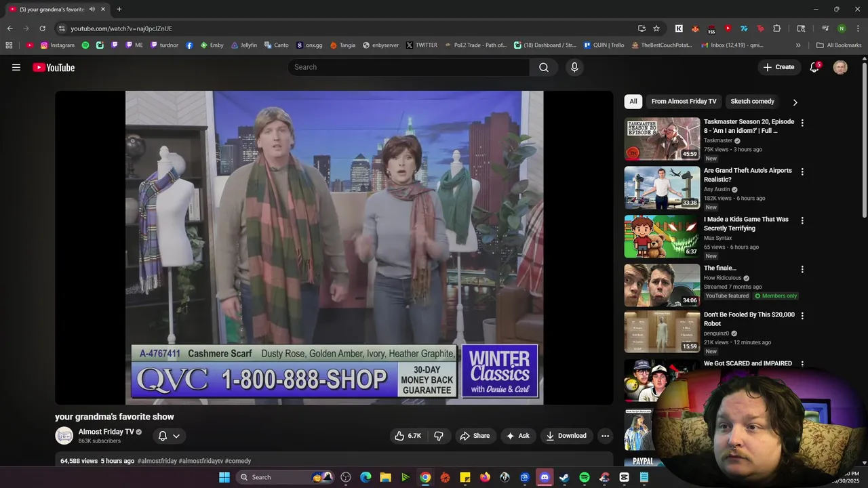
Task: Select From Almost Friday TV chip
Action: 684,102
